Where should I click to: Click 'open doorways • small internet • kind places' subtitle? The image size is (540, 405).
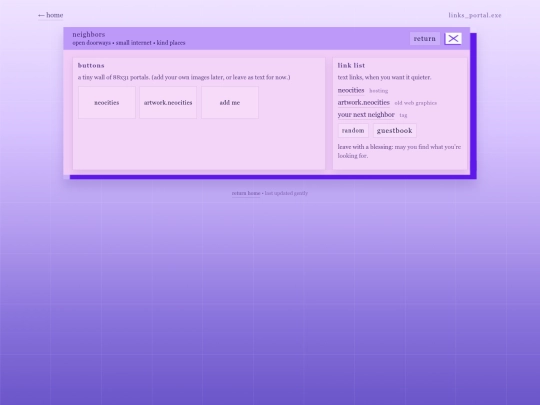129,43
